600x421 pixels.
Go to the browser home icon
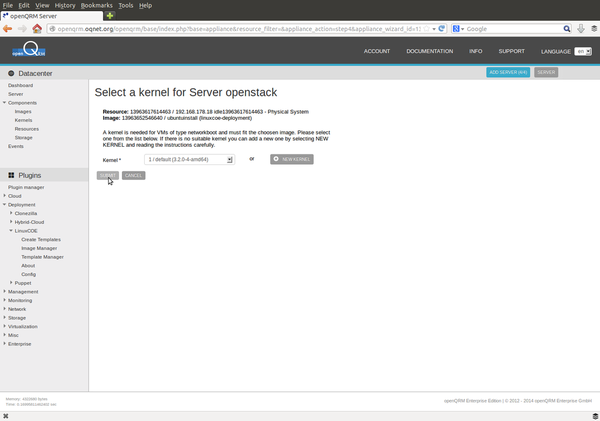(x=37, y=29)
